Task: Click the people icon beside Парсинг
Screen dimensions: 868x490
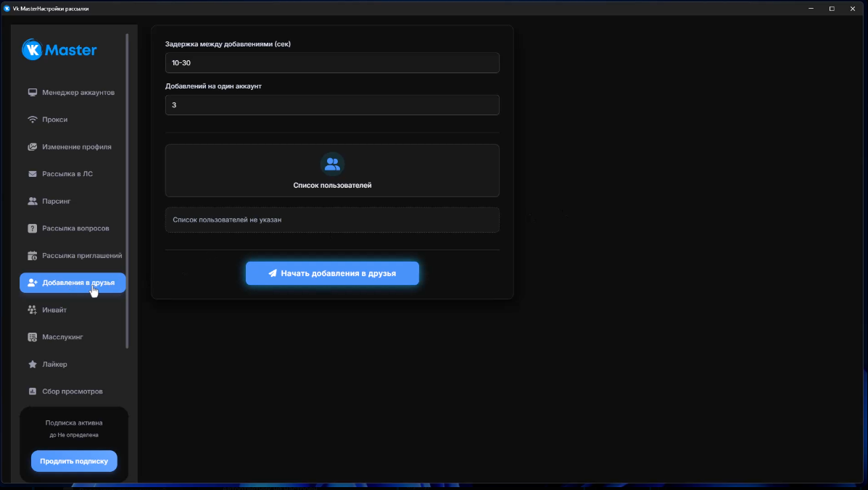Action: [x=32, y=202]
